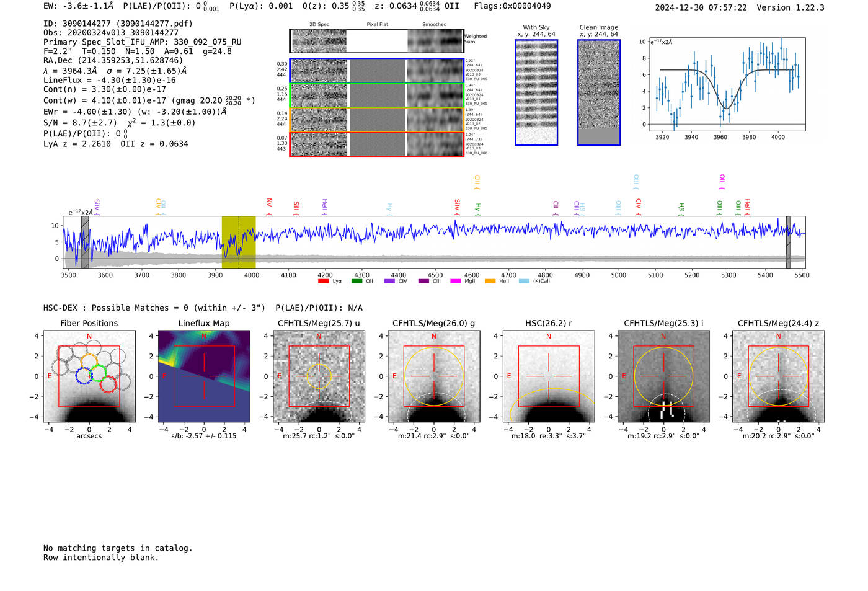Screen dimensions: 868x591
Task: Select the blue-bordered fiber 2D Spec cutout
Action: click(x=319, y=71)
